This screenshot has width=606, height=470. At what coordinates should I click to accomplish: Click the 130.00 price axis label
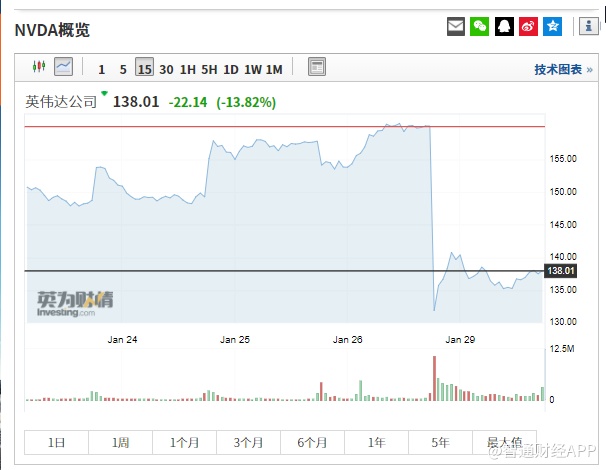pos(563,322)
